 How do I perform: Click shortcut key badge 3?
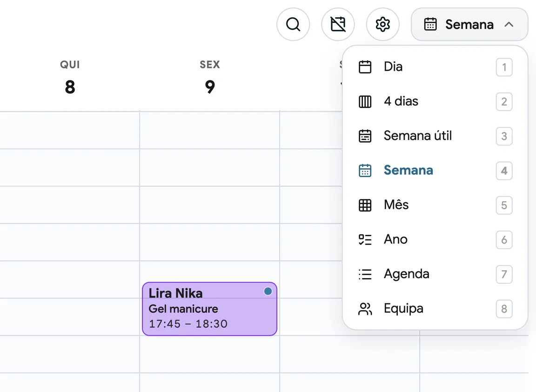[x=504, y=136]
